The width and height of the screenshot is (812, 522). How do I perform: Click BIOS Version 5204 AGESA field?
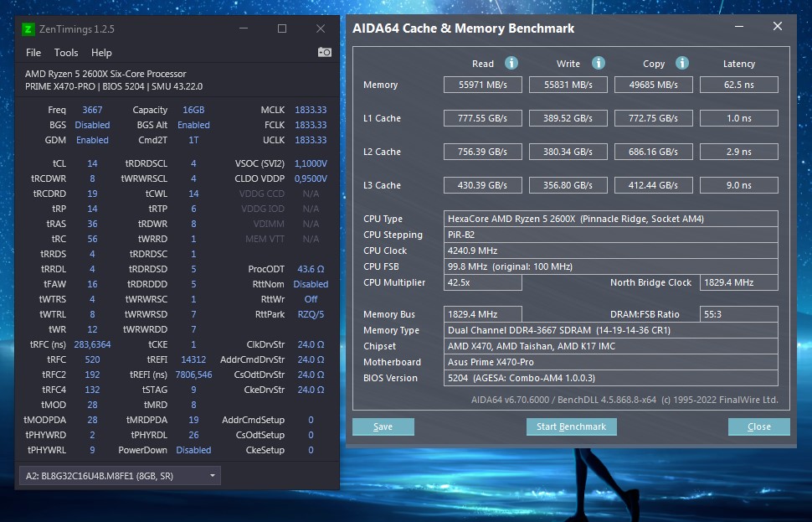611,378
